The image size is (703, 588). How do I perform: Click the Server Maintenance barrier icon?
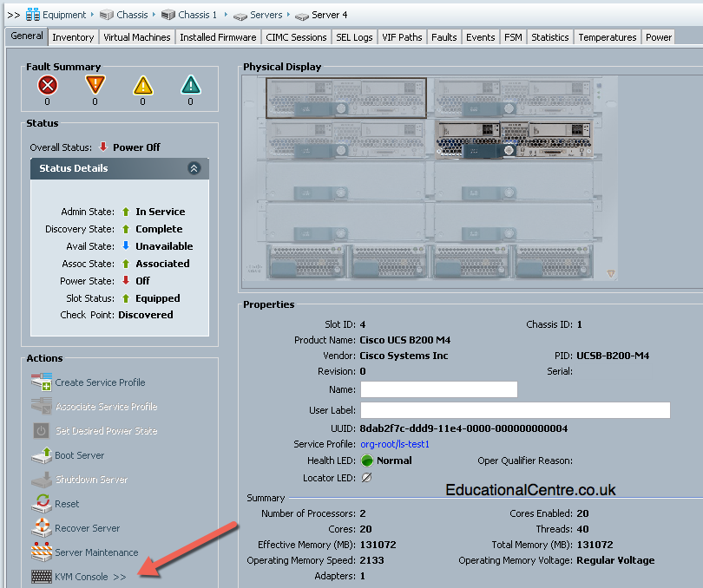click(42, 552)
